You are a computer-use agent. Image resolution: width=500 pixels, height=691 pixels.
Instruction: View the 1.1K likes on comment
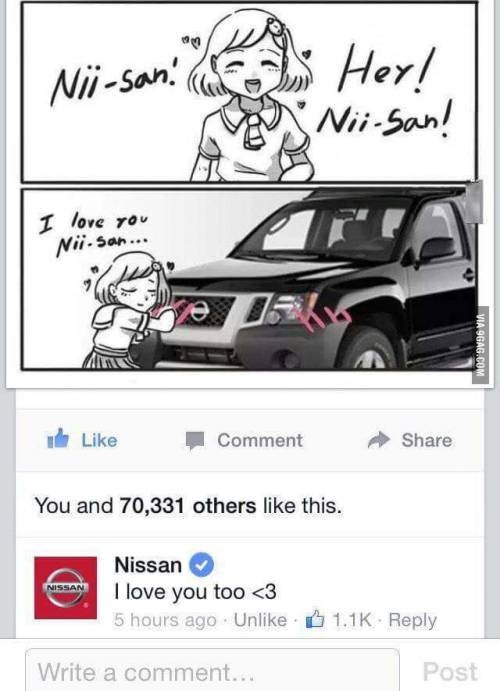pyautogui.click(x=352, y=620)
